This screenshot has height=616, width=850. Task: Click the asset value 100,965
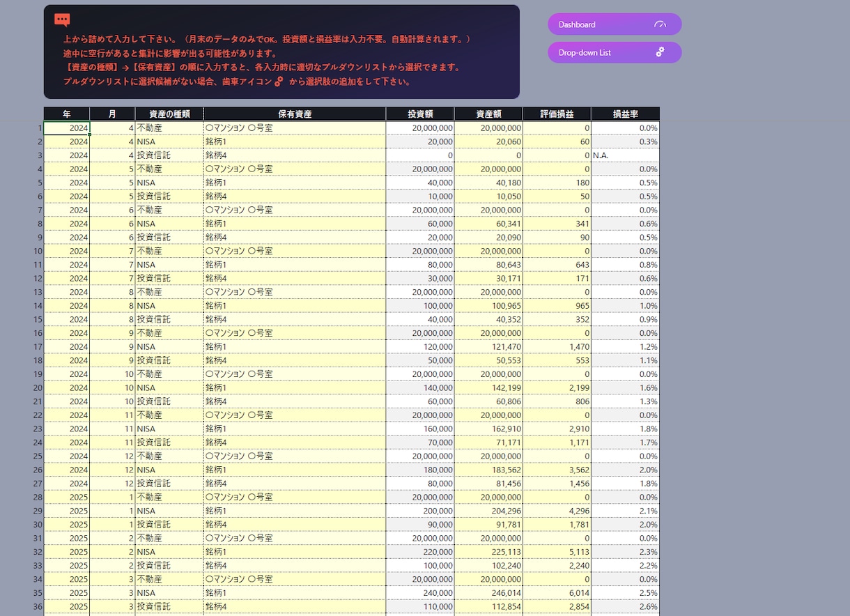point(488,306)
